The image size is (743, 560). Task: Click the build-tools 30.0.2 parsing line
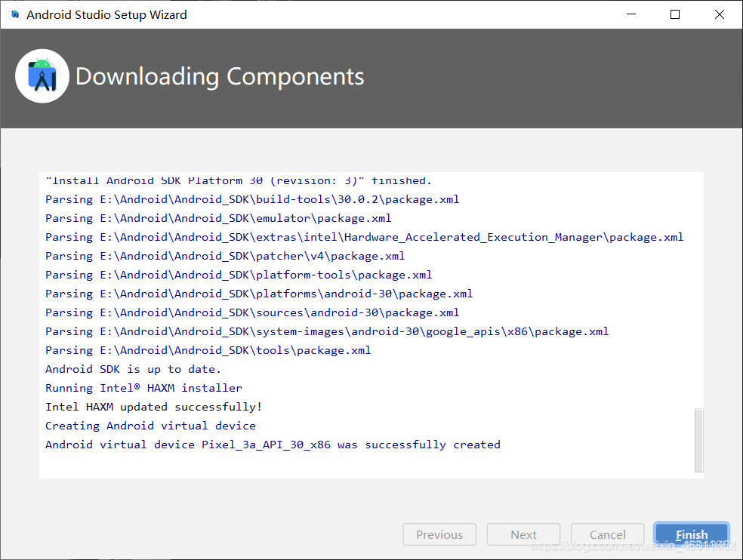click(252, 199)
